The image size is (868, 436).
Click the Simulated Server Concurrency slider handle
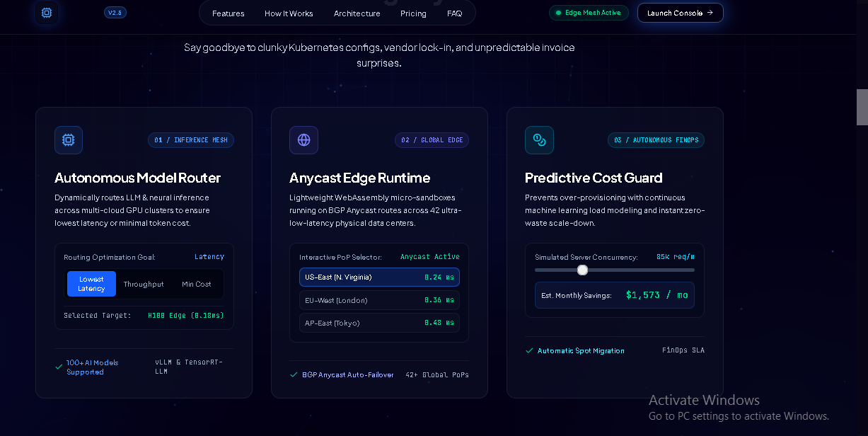583,270
